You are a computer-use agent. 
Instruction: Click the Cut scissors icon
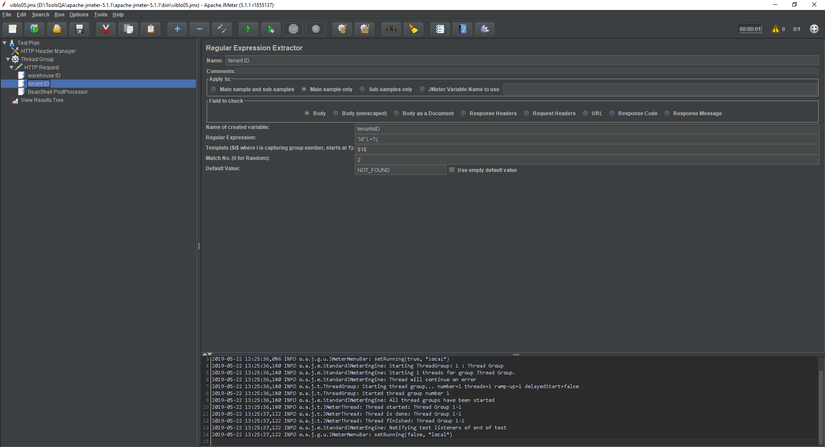click(105, 29)
